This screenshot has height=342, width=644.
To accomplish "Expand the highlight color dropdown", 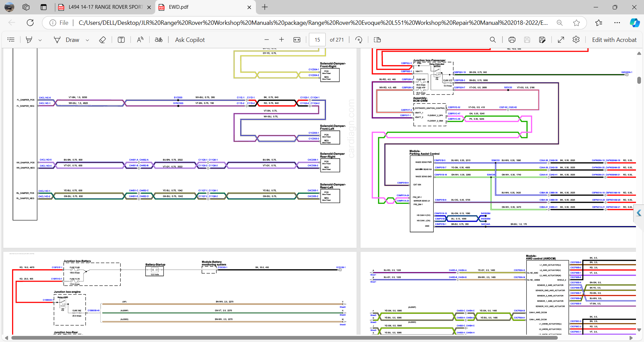I will 40,40.
